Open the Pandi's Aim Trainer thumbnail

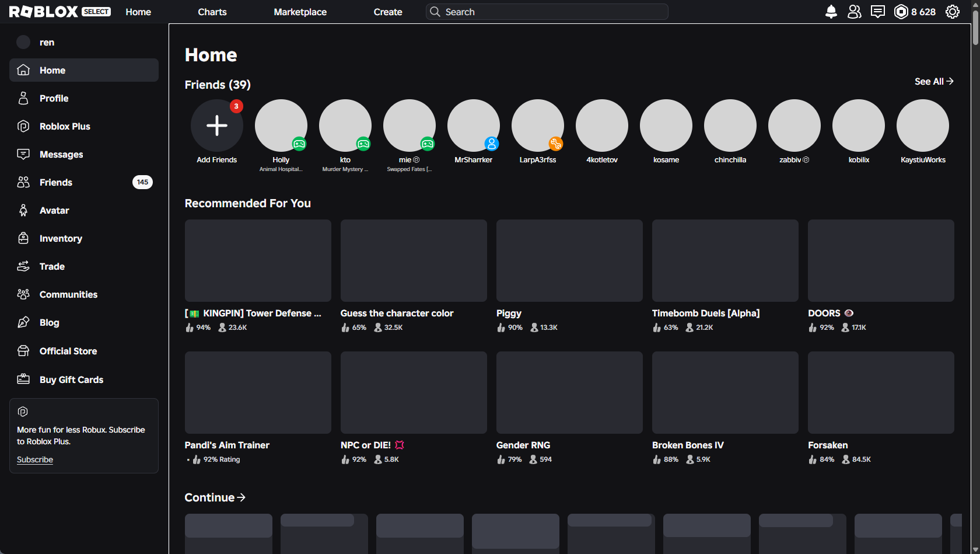(x=258, y=392)
